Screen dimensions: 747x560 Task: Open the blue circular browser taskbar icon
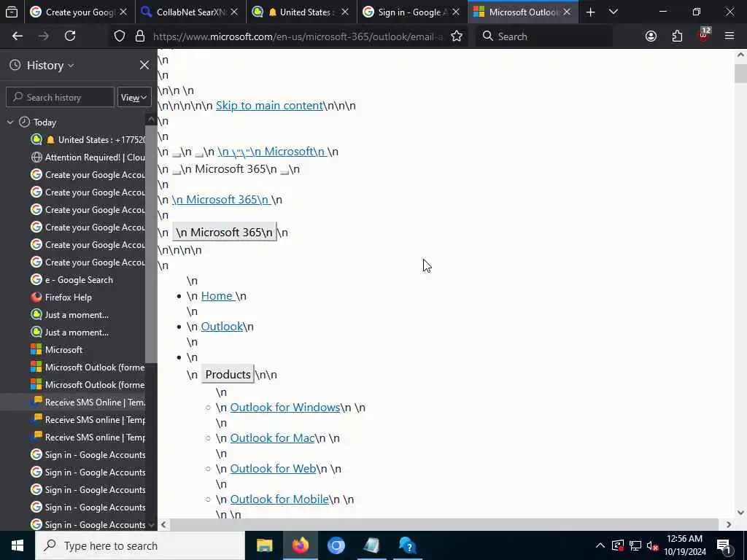point(336,545)
